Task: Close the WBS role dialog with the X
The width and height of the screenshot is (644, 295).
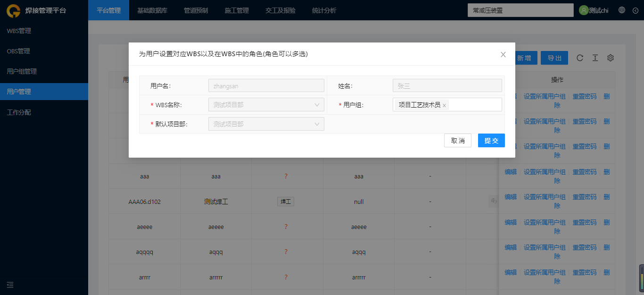Action: click(503, 54)
